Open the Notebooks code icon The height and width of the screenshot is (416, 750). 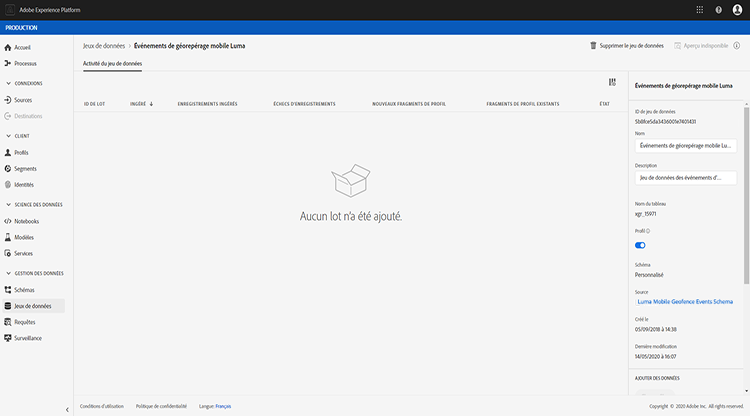coord(8,221)
